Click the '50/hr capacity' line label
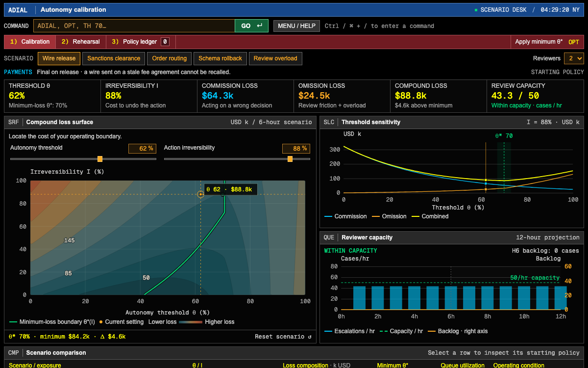 tap(535, 278)
